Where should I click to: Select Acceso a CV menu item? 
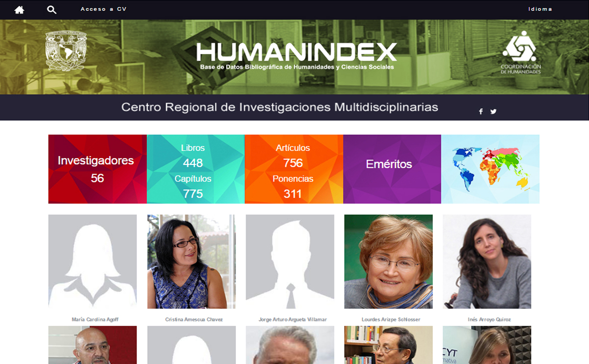pos(104,9)
